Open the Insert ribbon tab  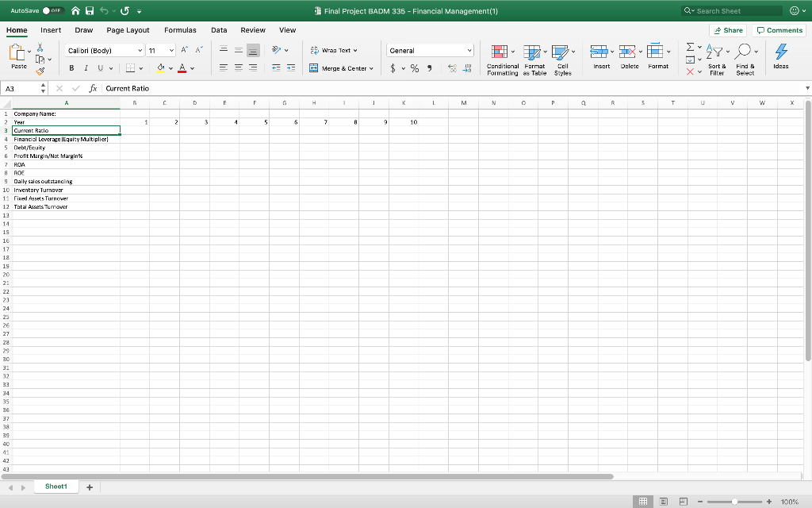tap(51, 30)
